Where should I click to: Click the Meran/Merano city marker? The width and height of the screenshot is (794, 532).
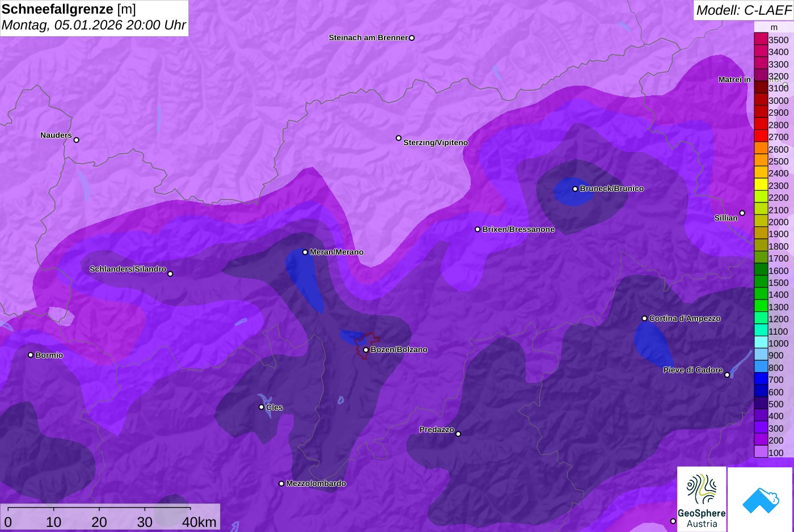coord(305,252)
